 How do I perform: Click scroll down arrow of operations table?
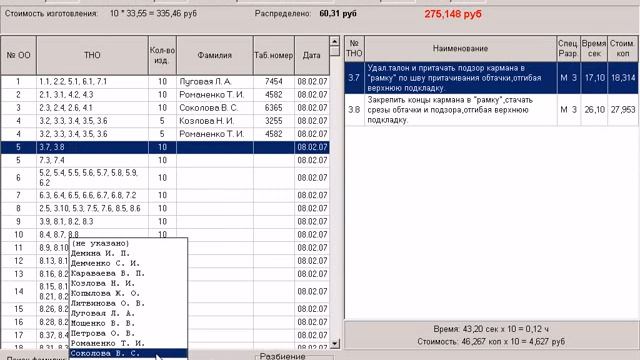tap(334, 344)
